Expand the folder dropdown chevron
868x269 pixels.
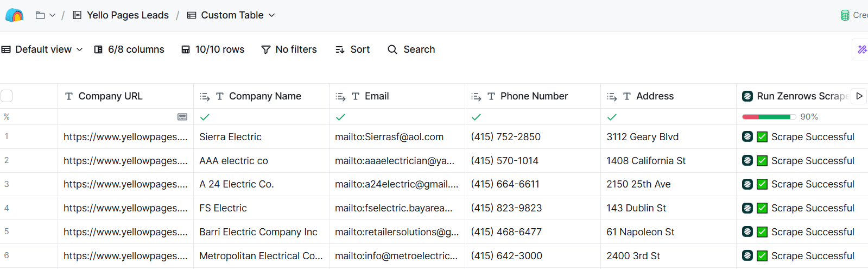click(x=52, y=15)
